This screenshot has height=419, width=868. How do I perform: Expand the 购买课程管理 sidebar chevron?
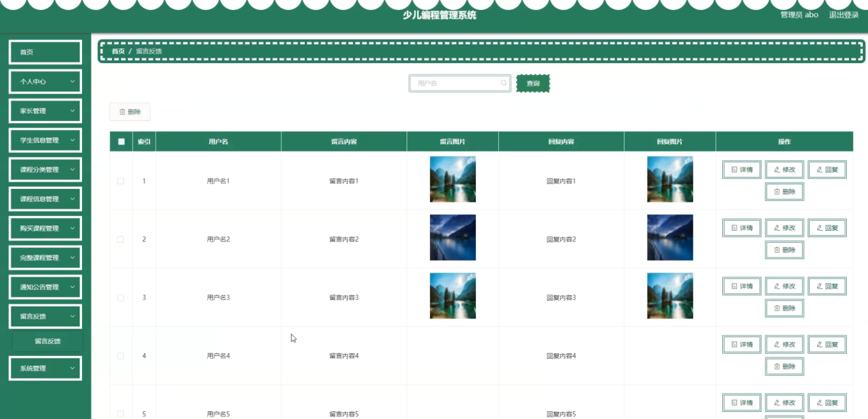[73, 228]
